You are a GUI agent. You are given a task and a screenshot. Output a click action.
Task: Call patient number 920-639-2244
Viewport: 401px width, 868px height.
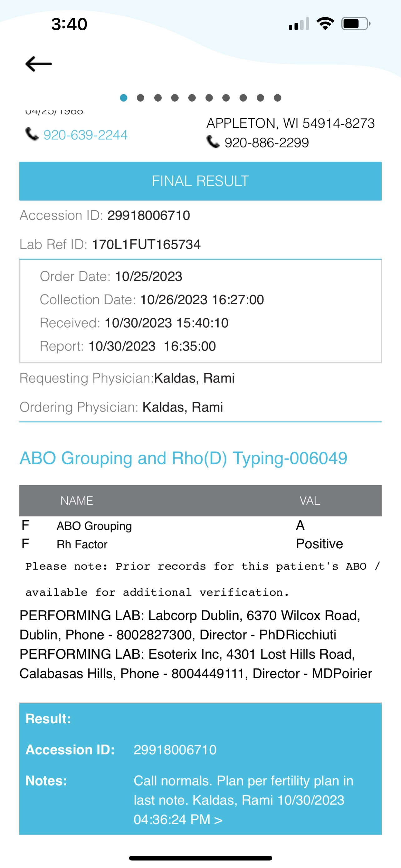tap(86, 135)
